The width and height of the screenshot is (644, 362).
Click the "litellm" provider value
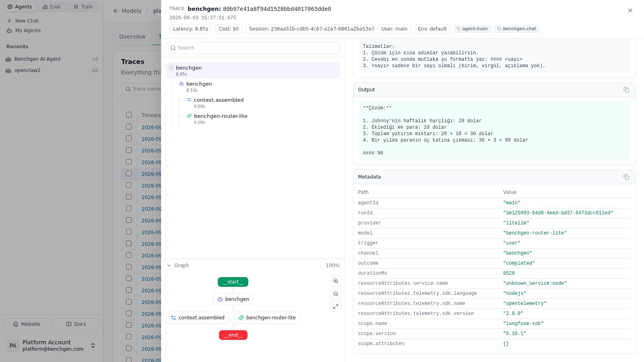pos(516,223)
